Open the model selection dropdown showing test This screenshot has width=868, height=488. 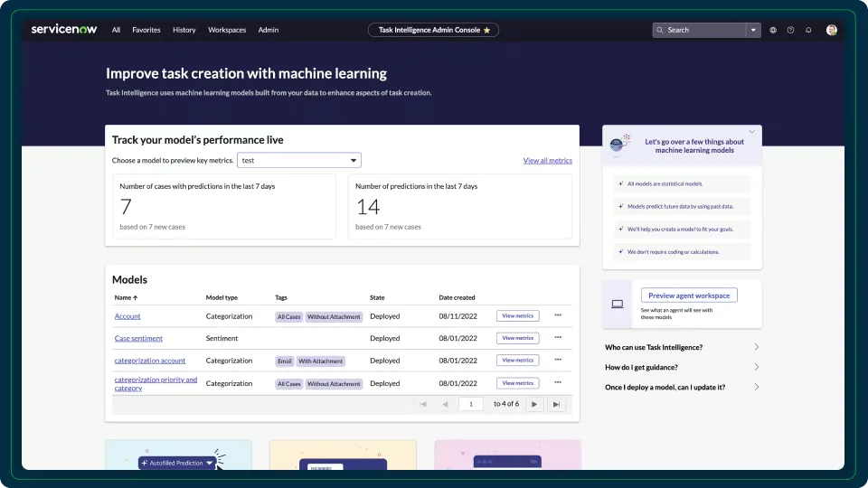click(299, 161)
